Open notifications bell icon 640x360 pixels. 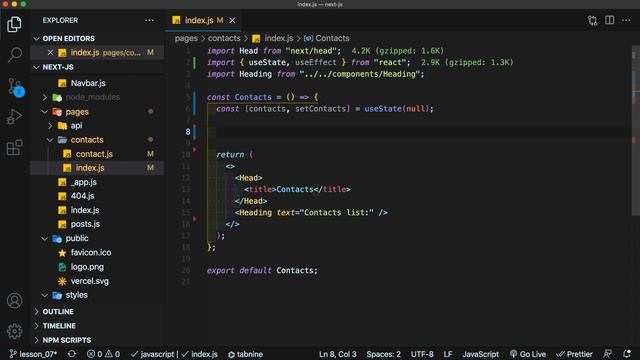[x=627, y=354]
